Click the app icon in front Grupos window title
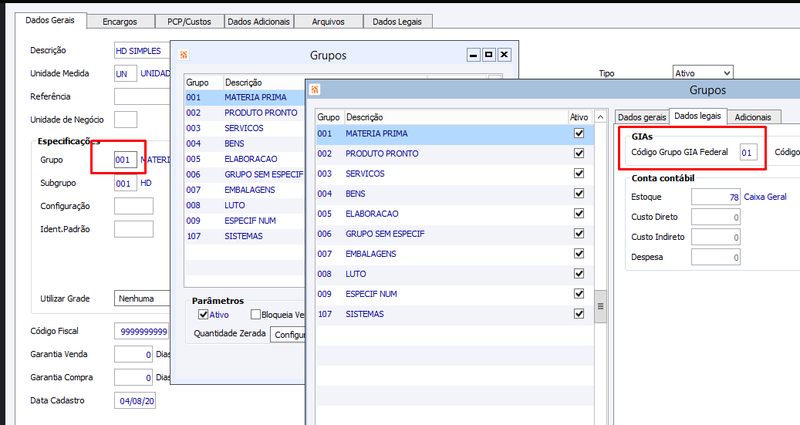 click(x=315, y=90)
